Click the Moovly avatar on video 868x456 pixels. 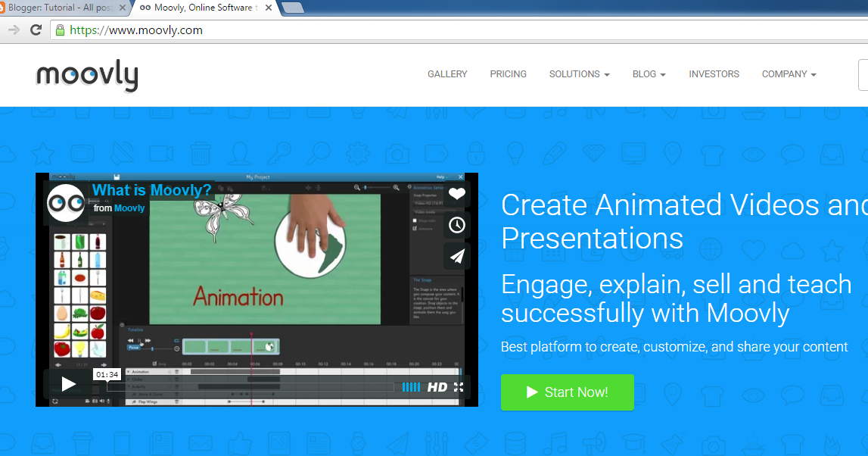point(66,203)
